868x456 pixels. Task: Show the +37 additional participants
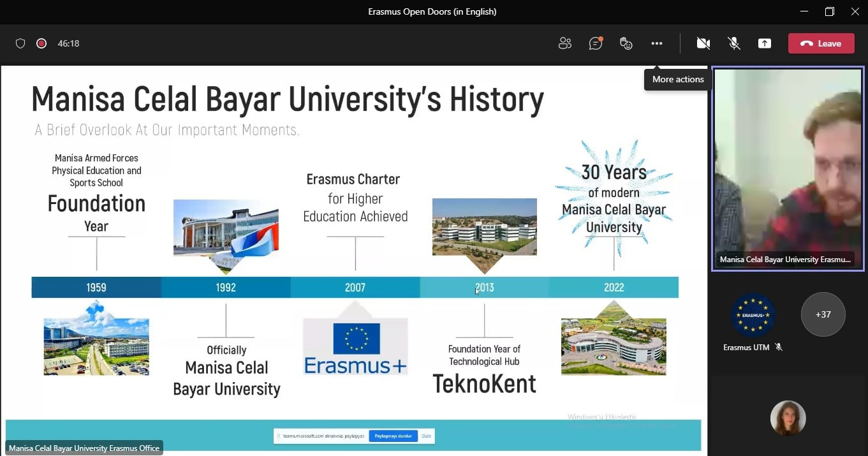823,314
